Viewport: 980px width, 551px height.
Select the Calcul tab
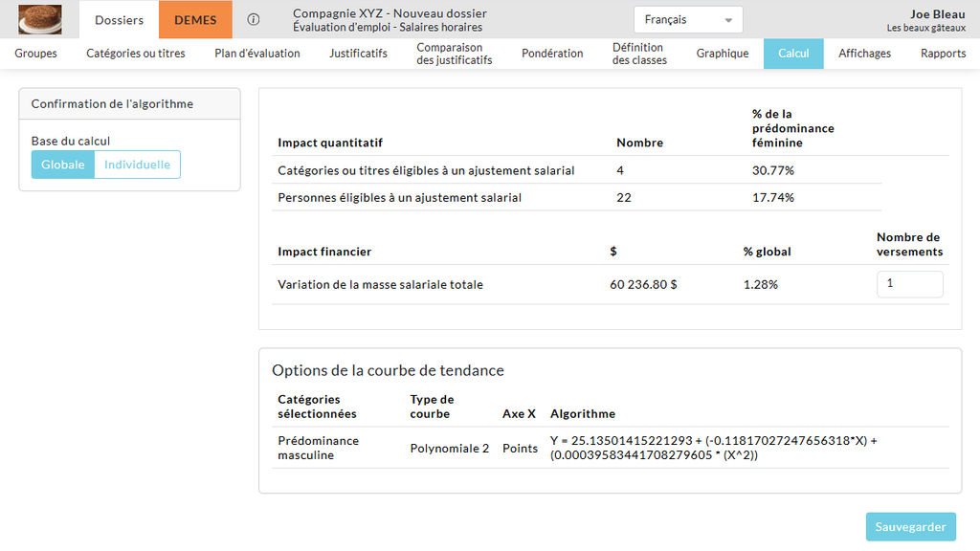[x=793, y=54]
